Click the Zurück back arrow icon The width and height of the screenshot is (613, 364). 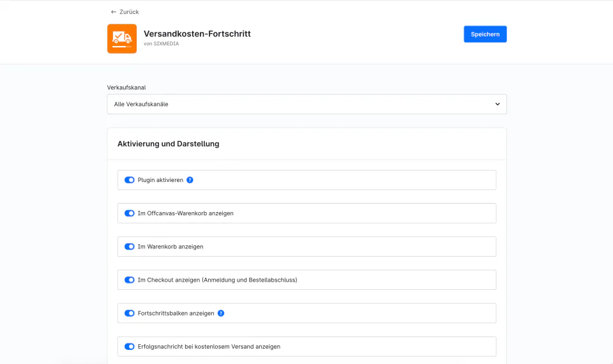point(114,11)
